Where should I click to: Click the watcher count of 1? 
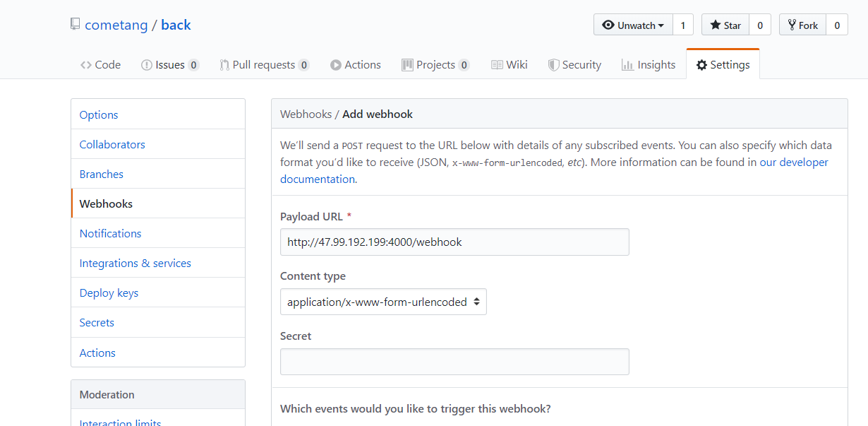(x=683, y=25)
